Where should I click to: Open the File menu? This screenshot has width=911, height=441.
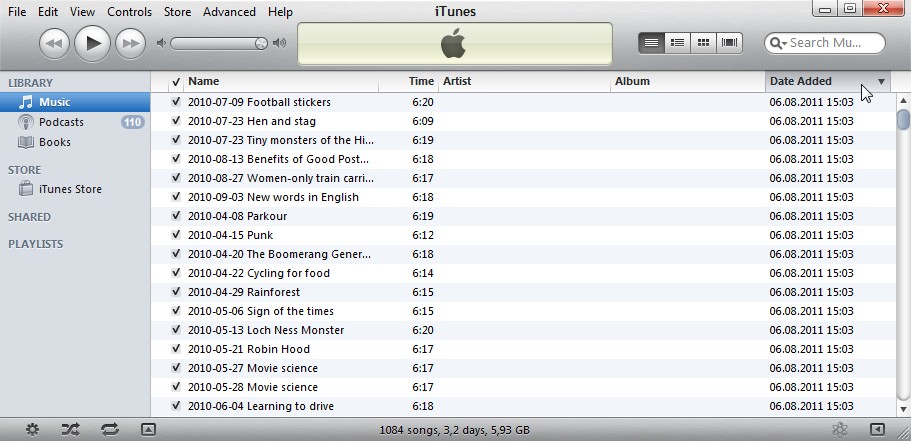point(17,12)
